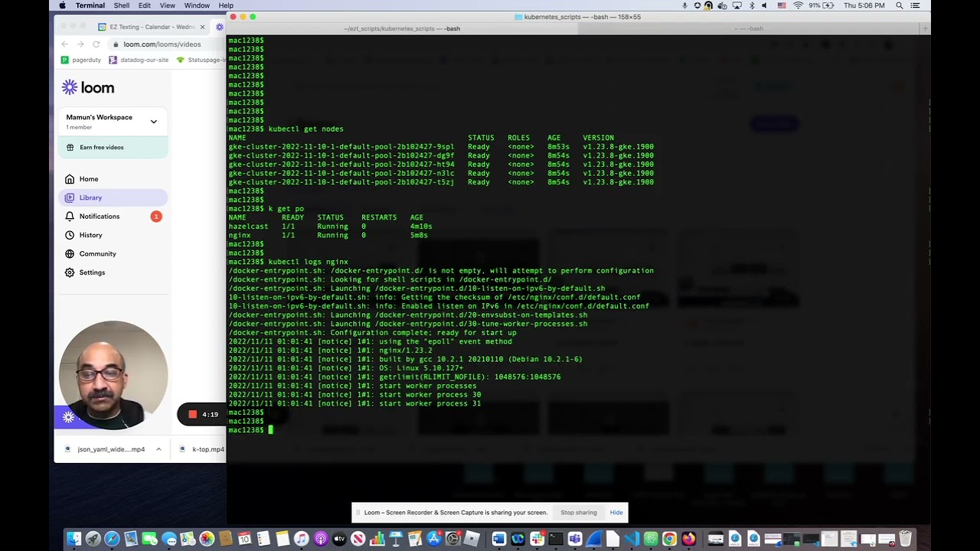This screenshot has width=980, height=551.
Task: Close the EZ Texting Calendar Chrome tab
Action: pyautogui.click(x=202, y=27)
